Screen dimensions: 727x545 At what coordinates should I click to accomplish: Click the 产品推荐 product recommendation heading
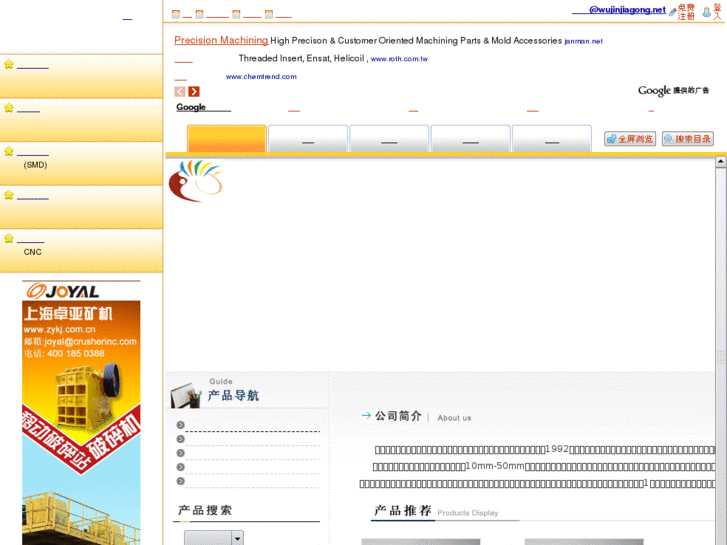pyautogui.click(x=403, y=511)
